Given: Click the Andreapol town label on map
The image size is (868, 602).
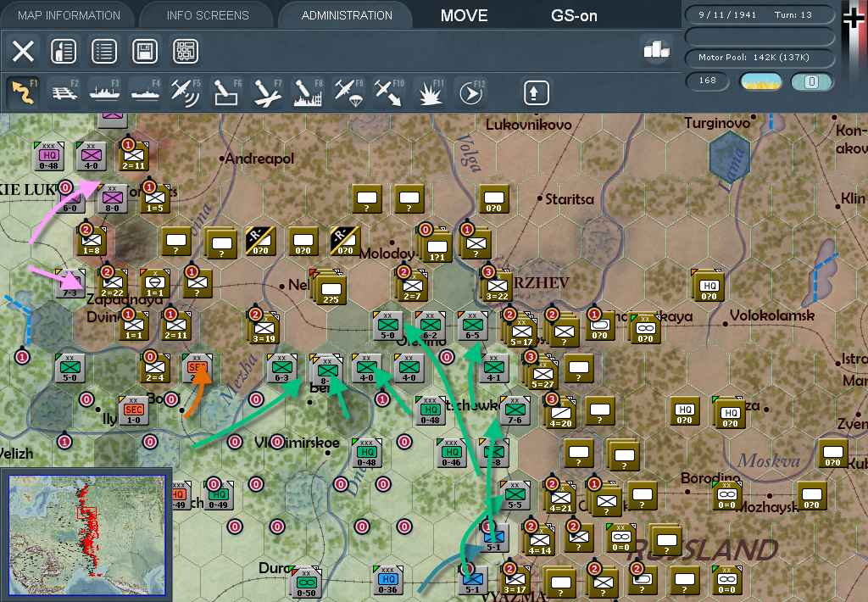Looking at the screenshot, I should [x=259, y=159].
